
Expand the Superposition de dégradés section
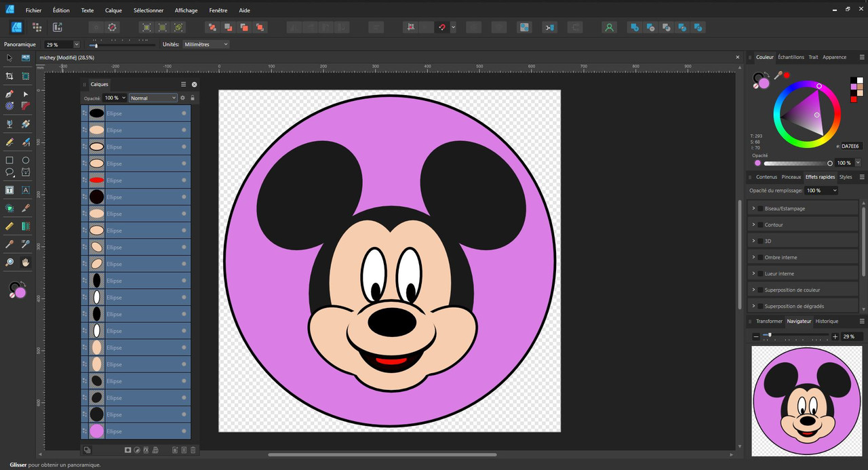pos(753,306)
